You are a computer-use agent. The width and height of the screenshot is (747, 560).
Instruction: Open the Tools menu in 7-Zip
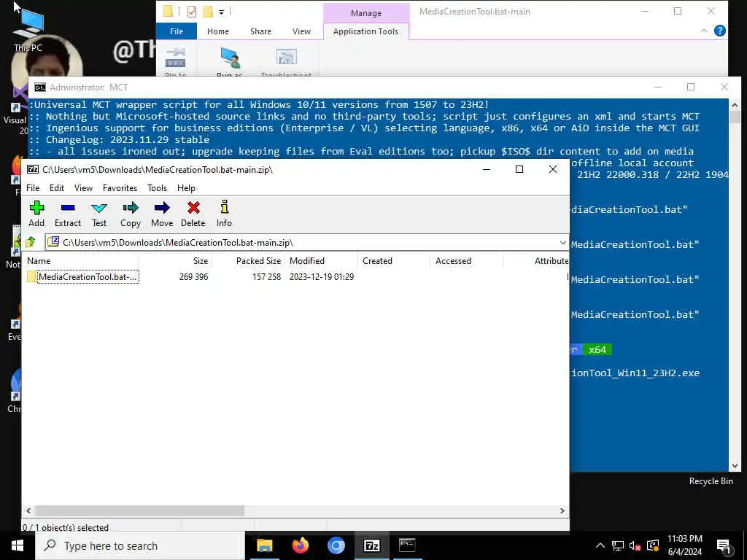point(158,188)
